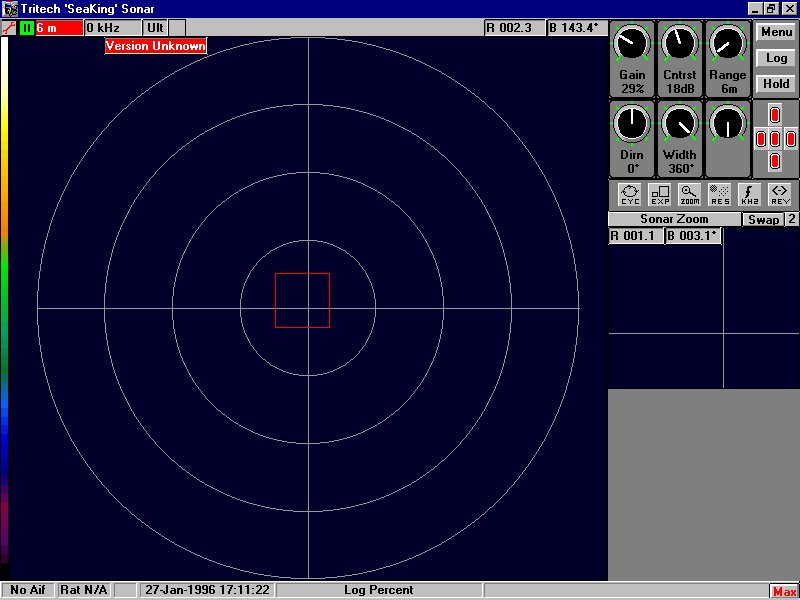Click the REV reverse icon
The width and height of the screenshot is (800, 600).
[780, 194]
